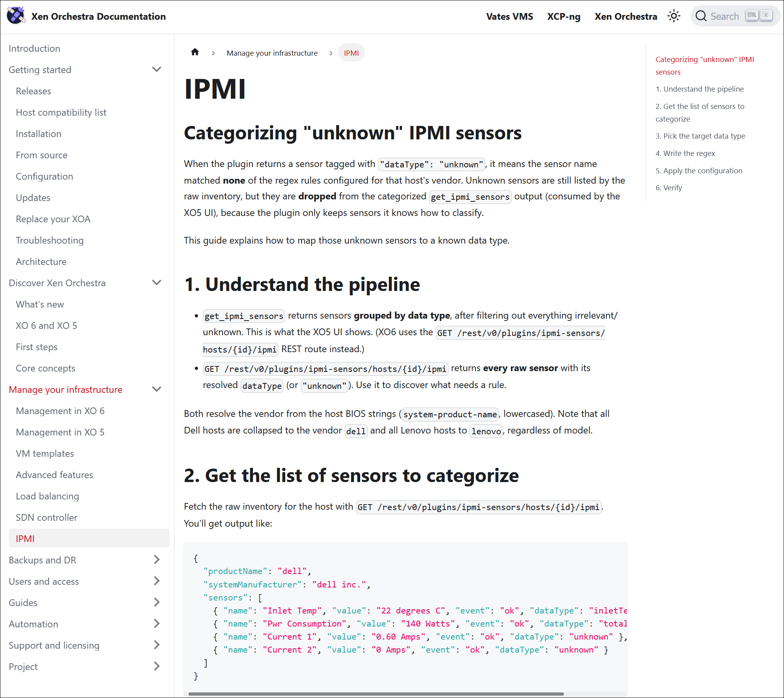Open Xen Orchestra in top navigation

[626, 17]
